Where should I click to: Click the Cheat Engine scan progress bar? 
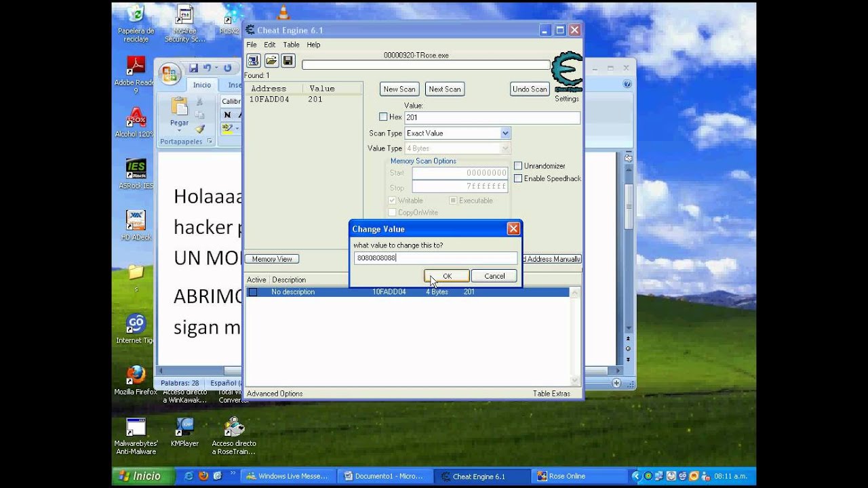point(426,65)
